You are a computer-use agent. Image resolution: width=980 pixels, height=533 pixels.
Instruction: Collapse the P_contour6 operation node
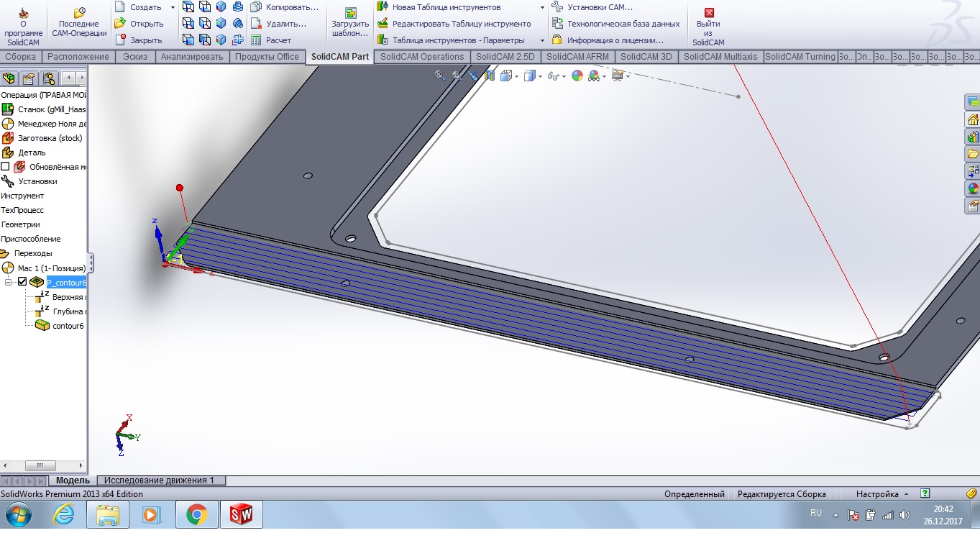9,282
